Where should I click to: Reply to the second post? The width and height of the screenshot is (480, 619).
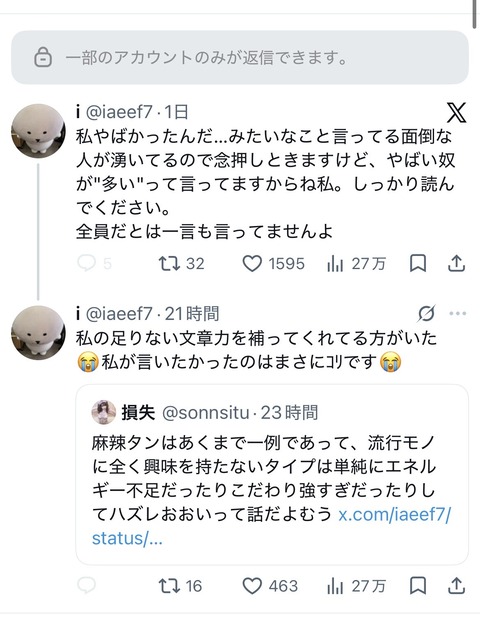86,585
